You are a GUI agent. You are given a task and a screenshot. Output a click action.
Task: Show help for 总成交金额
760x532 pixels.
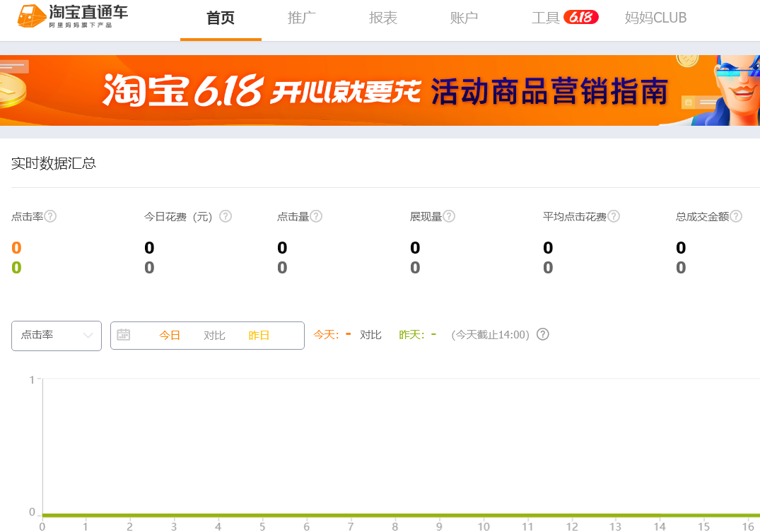coord(736,216)
